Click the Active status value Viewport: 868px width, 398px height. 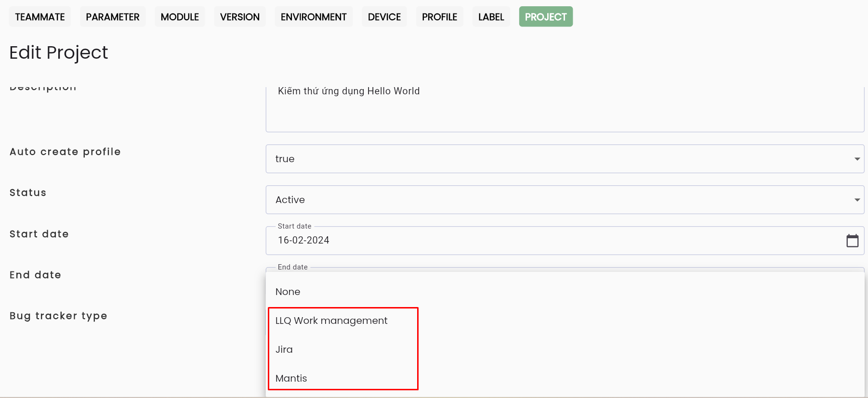point(290,200)
